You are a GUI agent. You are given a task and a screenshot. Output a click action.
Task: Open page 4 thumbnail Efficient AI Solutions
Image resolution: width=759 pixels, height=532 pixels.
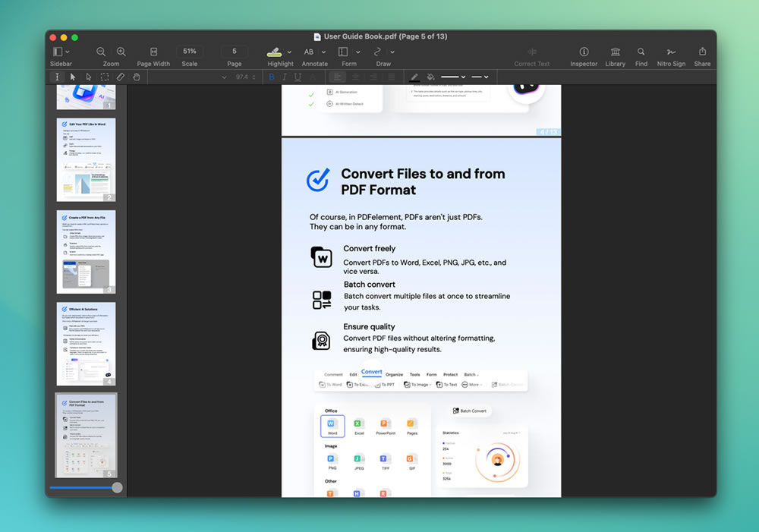[87, 344]
